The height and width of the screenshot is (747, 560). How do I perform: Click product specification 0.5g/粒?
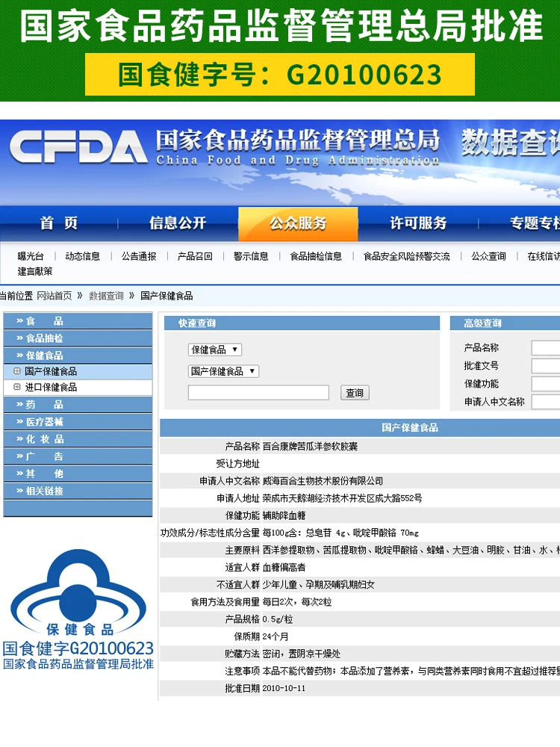[x=278, y=619]
